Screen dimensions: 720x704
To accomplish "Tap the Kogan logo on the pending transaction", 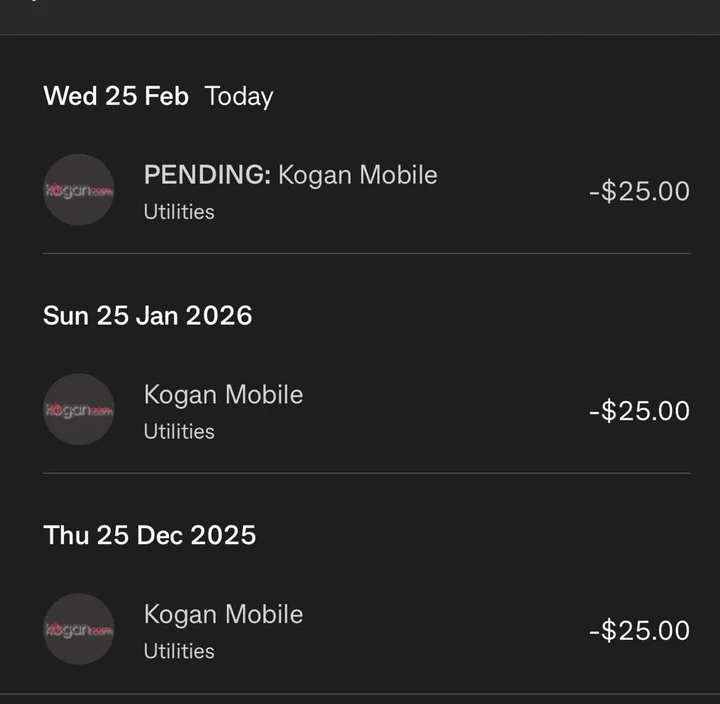I will click(79, 190).
